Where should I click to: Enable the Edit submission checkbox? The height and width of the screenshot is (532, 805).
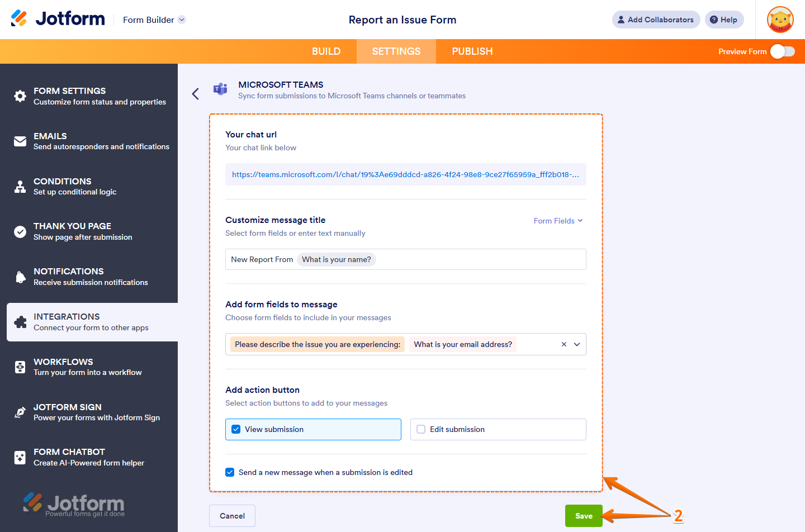tap(420, 429)
